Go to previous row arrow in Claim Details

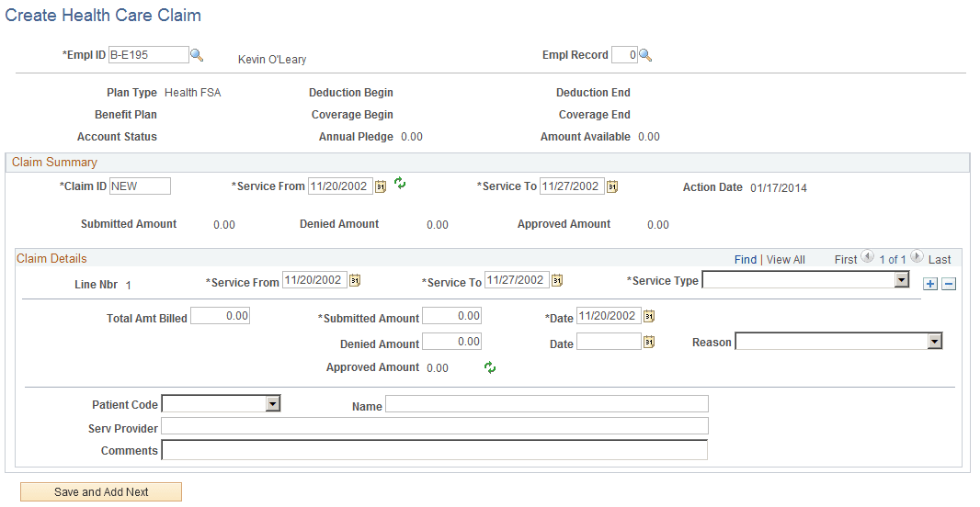pyautogui.click(x=868, y=256)
